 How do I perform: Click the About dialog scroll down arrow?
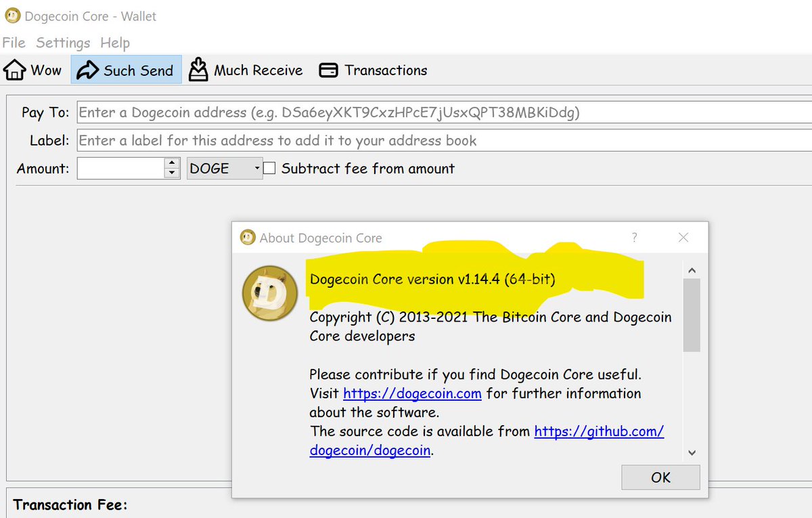point(692,452)
